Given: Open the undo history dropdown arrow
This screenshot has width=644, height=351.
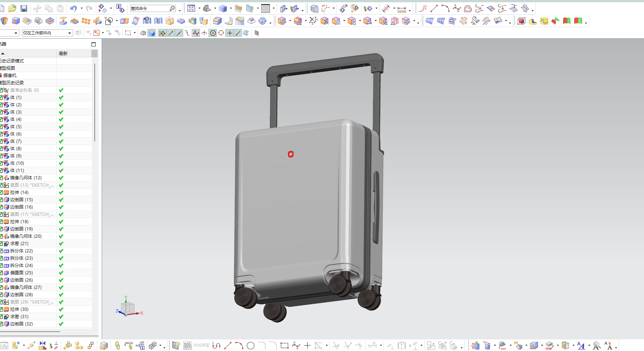Looking at the screenshot, I should (x=81, y=8).
